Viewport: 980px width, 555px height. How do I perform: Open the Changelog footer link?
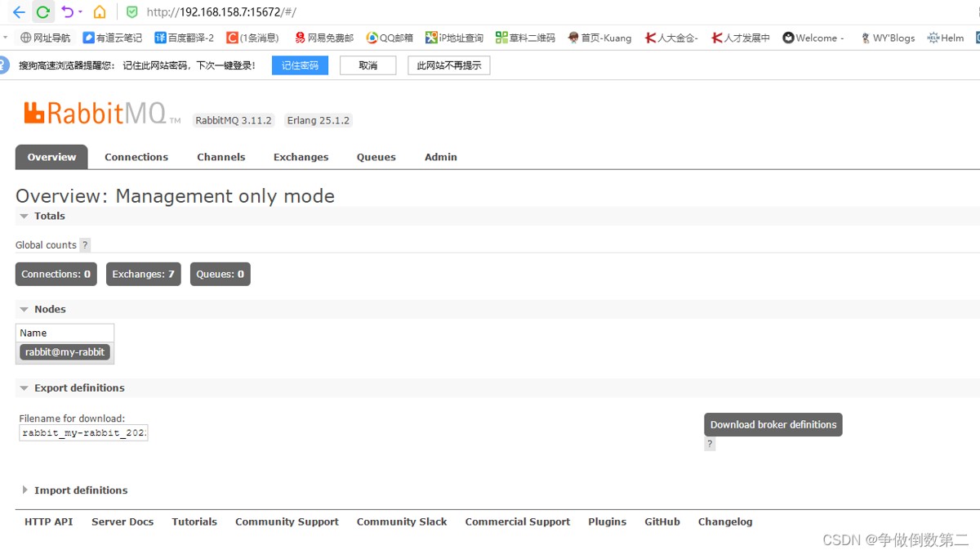click(725, 521)
